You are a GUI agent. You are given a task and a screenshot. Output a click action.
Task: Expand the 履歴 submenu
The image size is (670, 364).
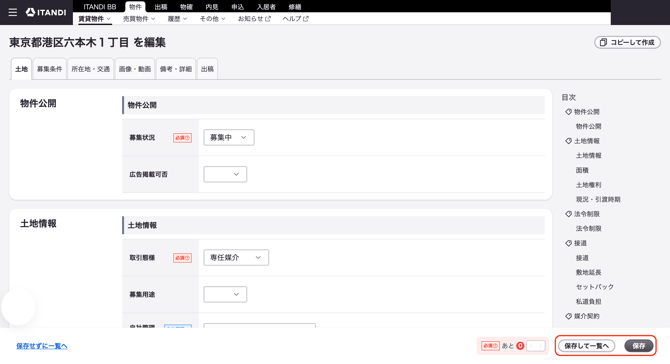click(177, 19)
